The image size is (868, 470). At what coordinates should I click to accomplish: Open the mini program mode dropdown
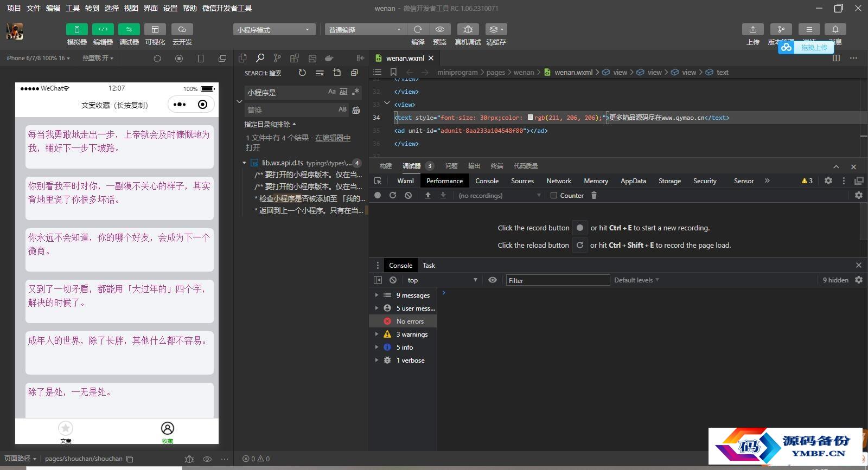coord(275,30)
